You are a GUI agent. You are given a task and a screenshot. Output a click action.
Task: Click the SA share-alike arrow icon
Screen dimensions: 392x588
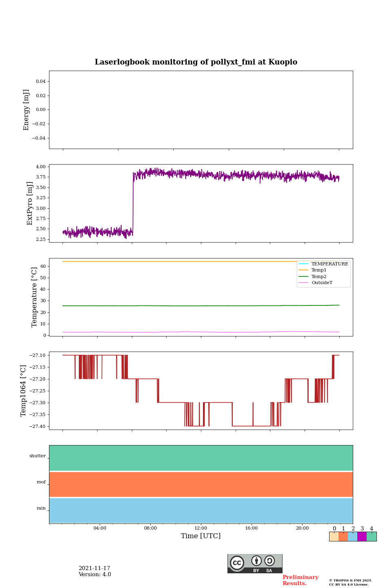[x=269, y=561]
